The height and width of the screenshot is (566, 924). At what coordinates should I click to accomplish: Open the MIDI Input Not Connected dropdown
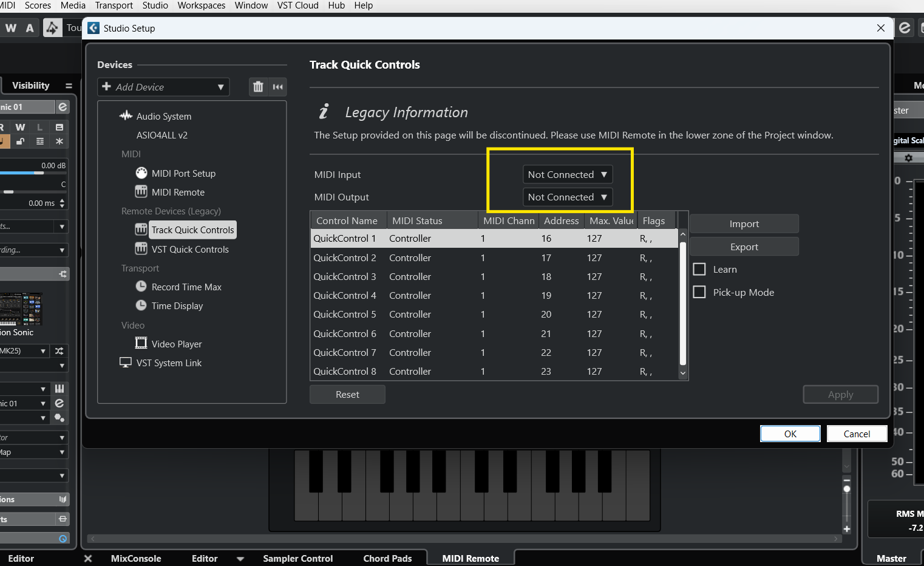click(x=568, y=174)
